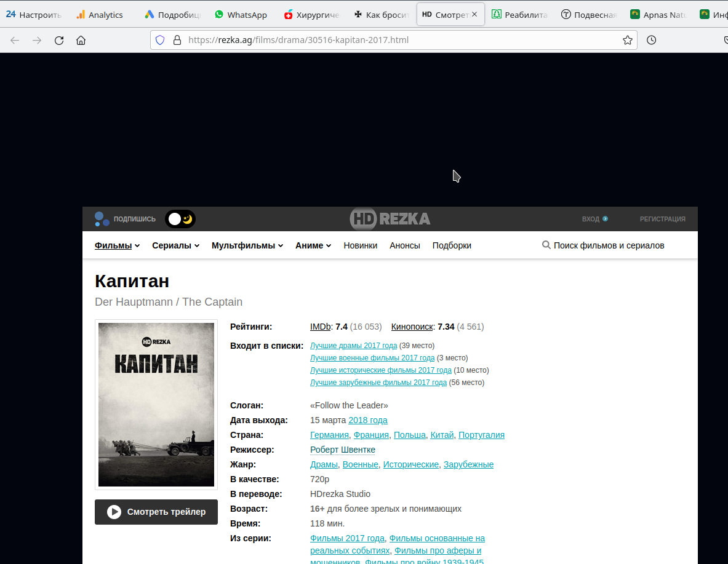Screen dimensions: 728x564
Task: Click the Подпишись text link
Action: 135,219
